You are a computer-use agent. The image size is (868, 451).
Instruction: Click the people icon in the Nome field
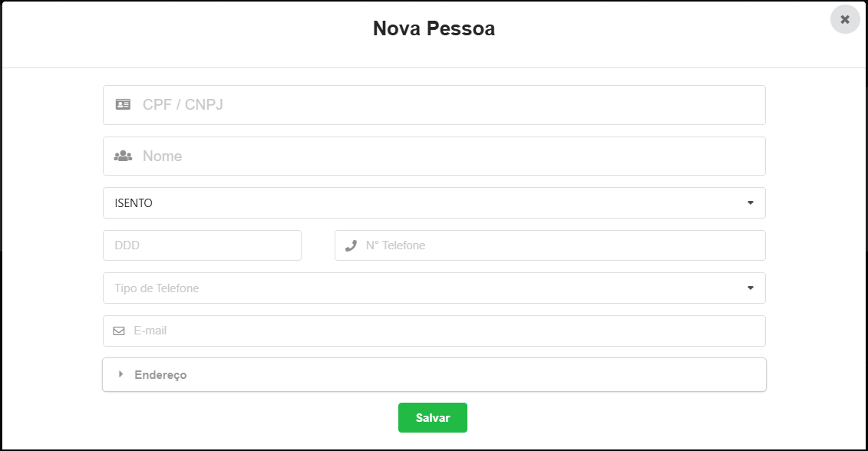pos(123,156)
